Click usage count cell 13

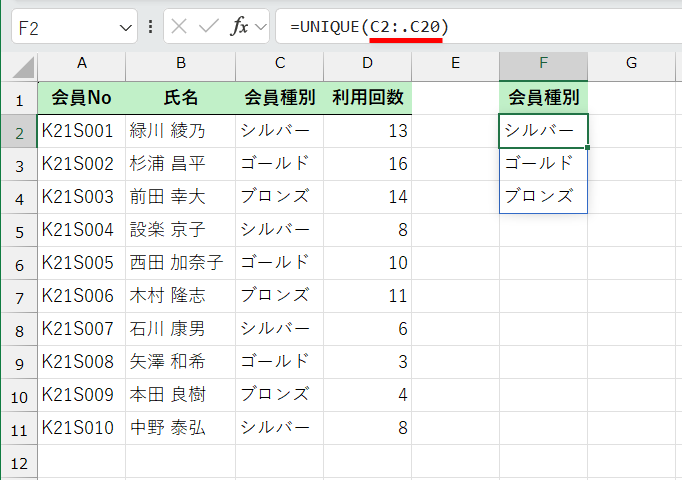[x=368, y=131]
